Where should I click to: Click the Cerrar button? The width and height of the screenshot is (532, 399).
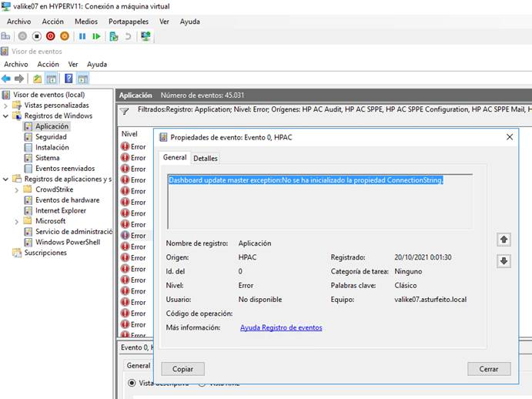pyautogui.click(x=489, y=369)
